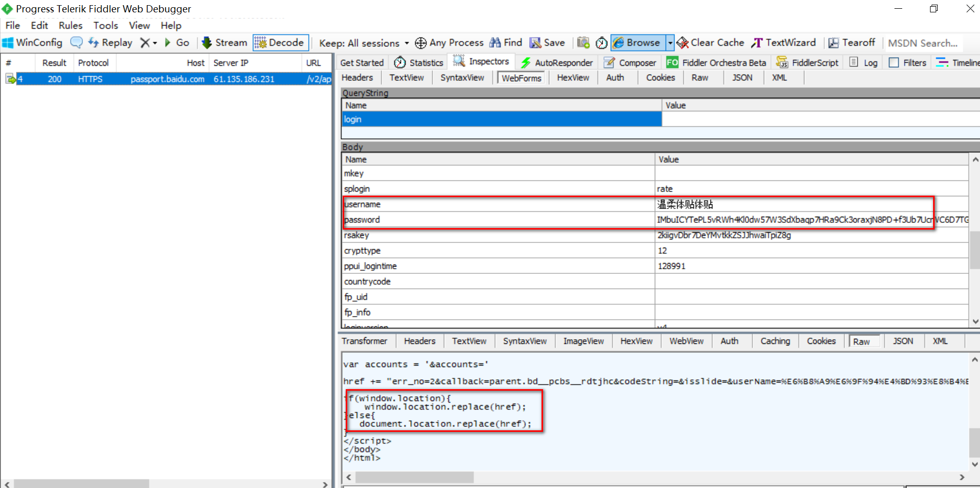Screen dimensions: 980x488
Task: Click the Tearoff button
Action: click(852, 43)
